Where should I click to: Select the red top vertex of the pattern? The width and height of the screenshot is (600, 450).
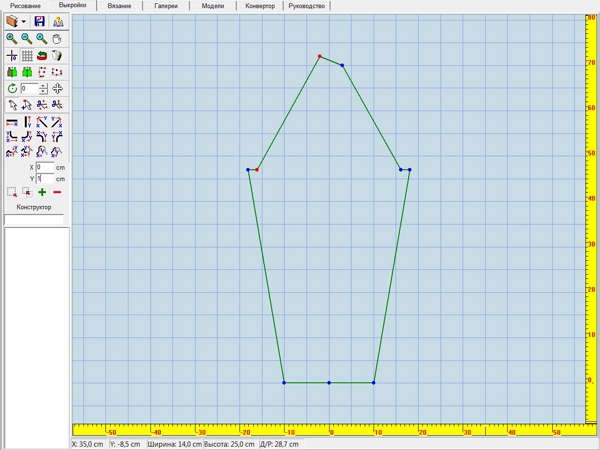pyautogui.click(x=320, y=56)
